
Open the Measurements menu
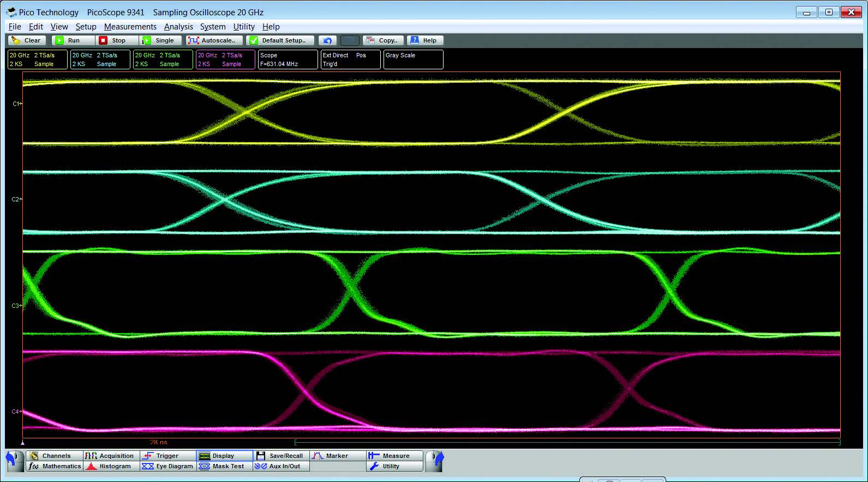(x=130, y=27)
